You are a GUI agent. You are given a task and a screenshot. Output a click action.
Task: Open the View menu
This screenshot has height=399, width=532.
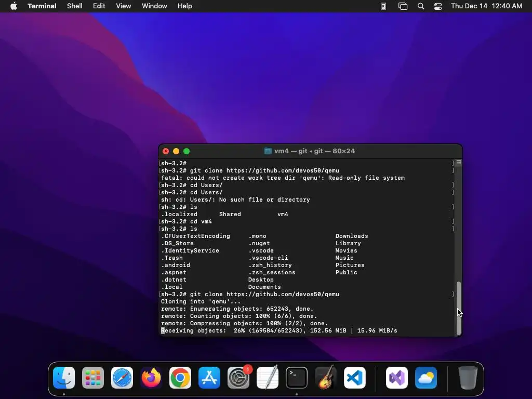click(124, 6)
